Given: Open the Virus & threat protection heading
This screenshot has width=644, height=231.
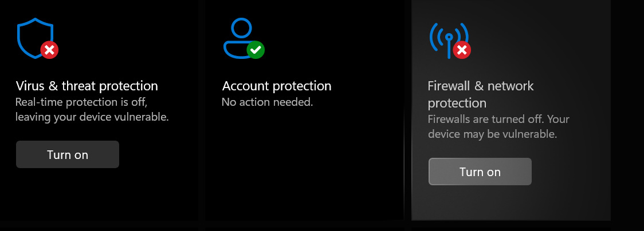Looking at the screenshot, I should click(x=87, y=86).
